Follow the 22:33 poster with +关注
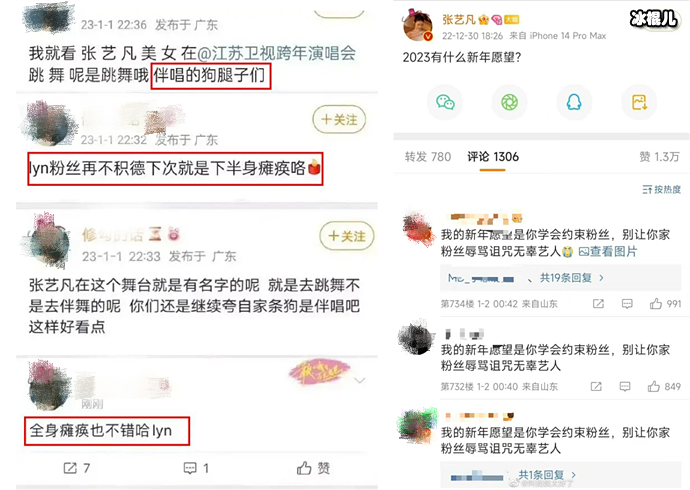This screenshot has height=490, width=690. click(347, 236)
